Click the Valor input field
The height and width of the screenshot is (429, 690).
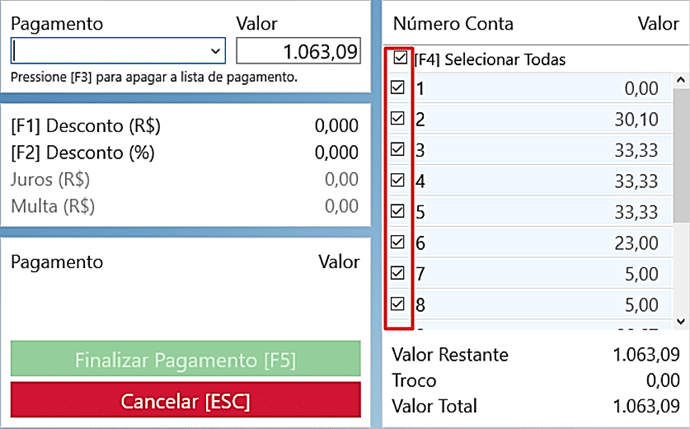click(298, 51)
